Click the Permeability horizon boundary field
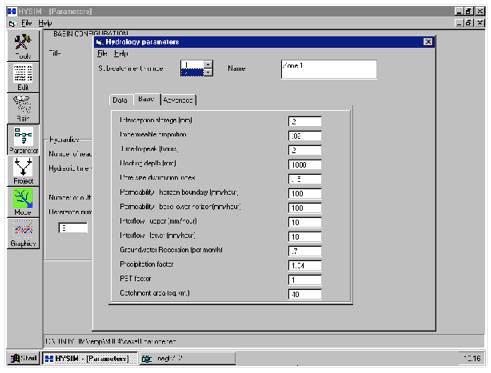Screen dimensions: 491x373 pos(305,193)
